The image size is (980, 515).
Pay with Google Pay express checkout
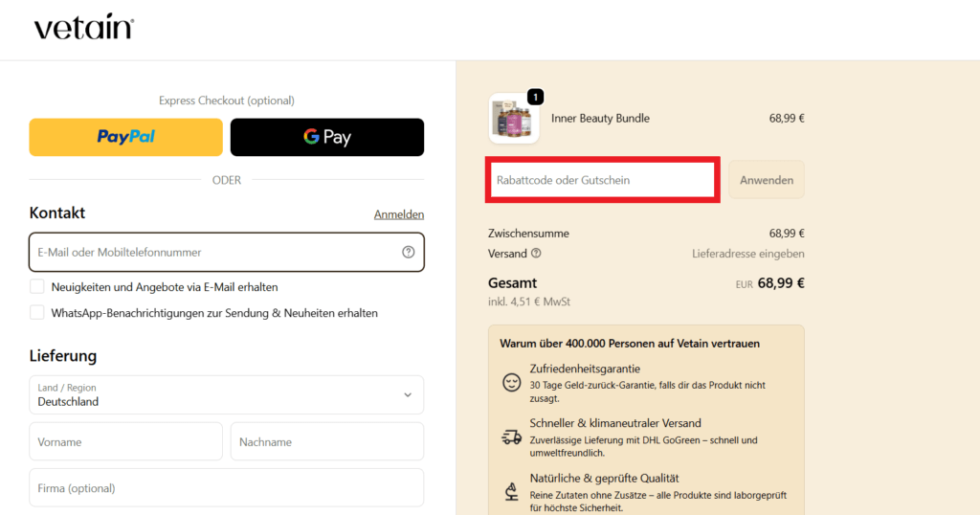click(327, 137)
